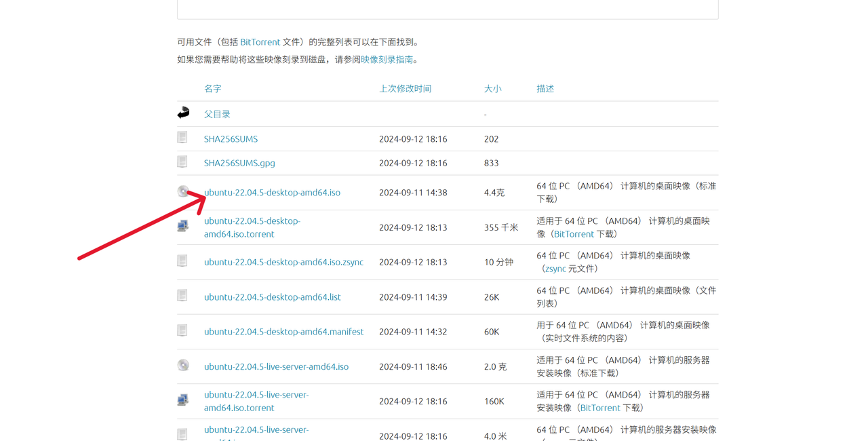The width and height of the screenshot is (868, 441).
Task: Sort the list by 名字 column
Action: (x=213, y=88)
